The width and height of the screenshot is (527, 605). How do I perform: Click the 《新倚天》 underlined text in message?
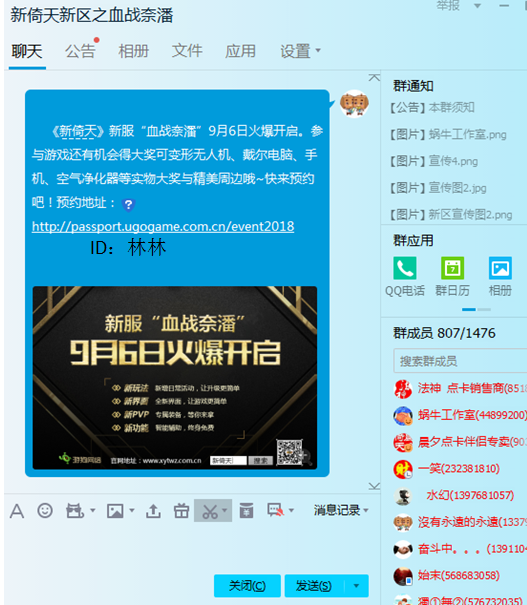tap(78, 131)
